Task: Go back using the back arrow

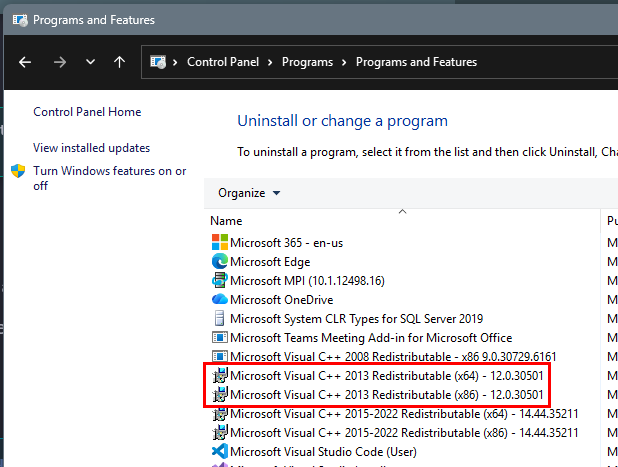Action: coord(25,62)
